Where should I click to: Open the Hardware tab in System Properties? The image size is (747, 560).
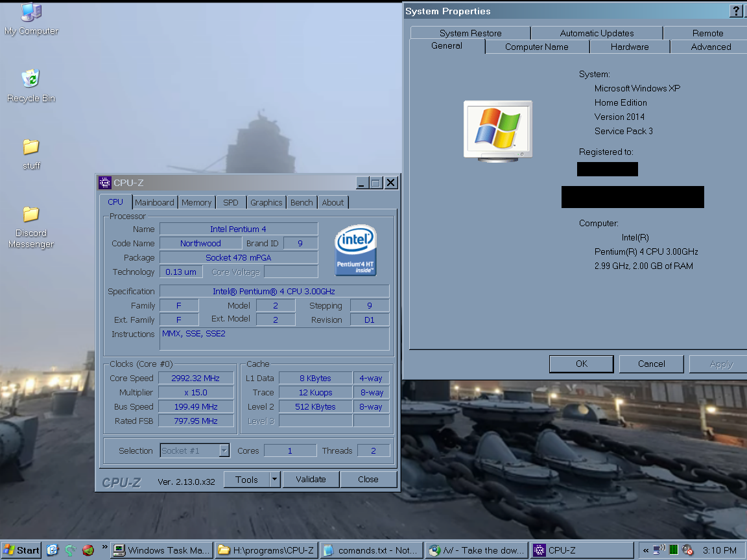point(630,47)
